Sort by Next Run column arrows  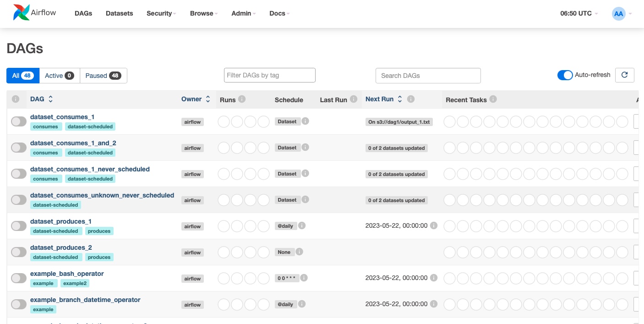(400, 99)
